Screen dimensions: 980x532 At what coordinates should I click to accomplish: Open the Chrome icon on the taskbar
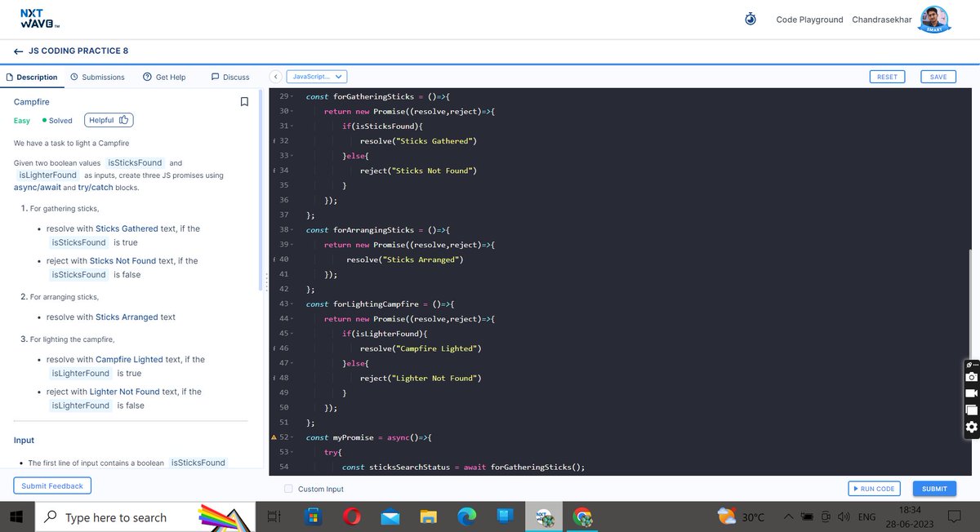(x=582, y=516)
